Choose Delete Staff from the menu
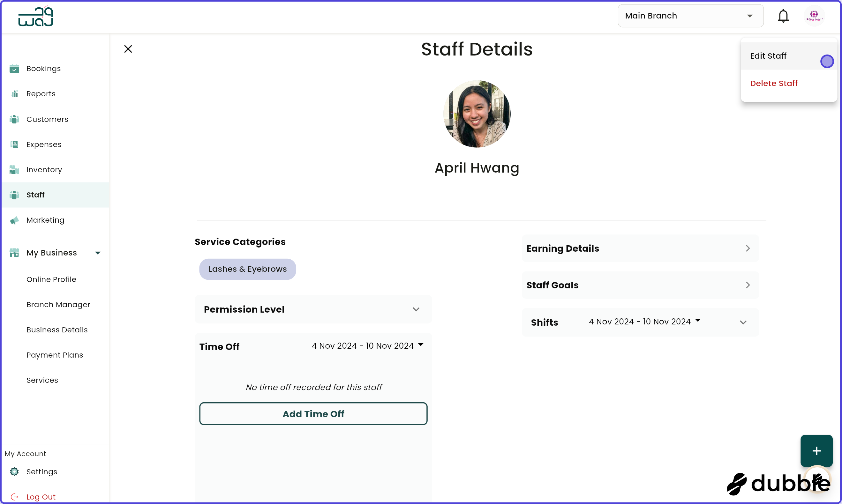This screenshot has height=504, width=842. click(x=774, y=83)
